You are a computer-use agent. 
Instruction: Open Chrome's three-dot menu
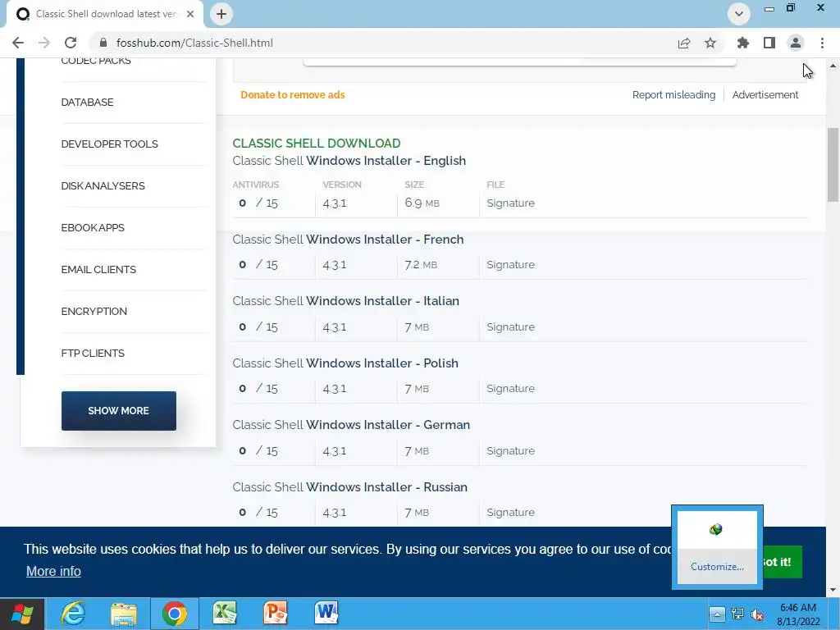click(x=822, y=43)
